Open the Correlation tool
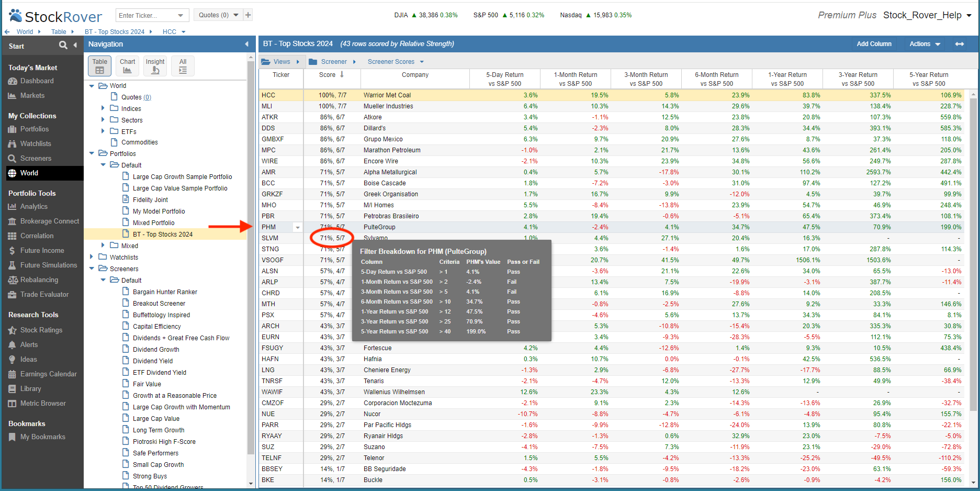980x491 pixels. click(x=37, y=236)
